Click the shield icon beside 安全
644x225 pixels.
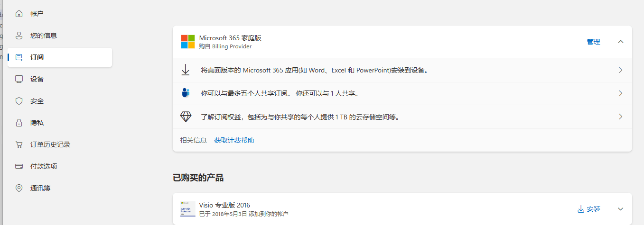coord(19,101)
